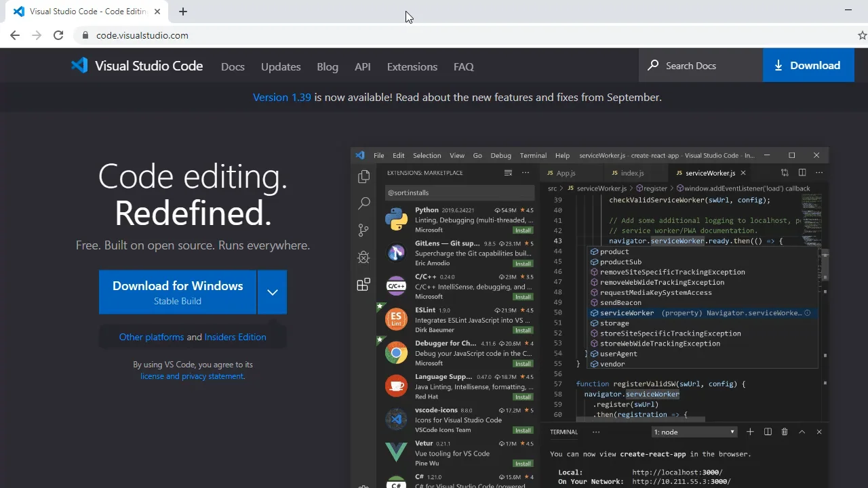Open the Extensions icon in activity bar
This screenshot has height=488, width=868.
(363, 285)
